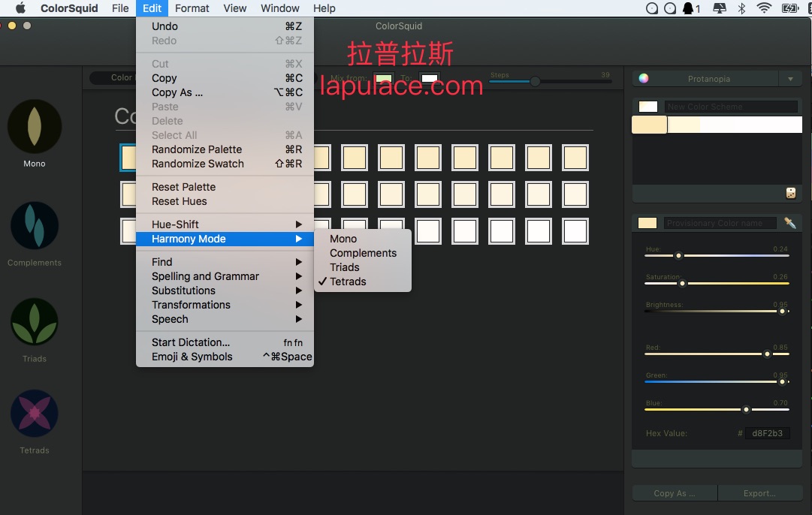Select last white swatch in third palette row
Image resolution: width=812 pixels, height=515 pixels.
coord(575,230)
